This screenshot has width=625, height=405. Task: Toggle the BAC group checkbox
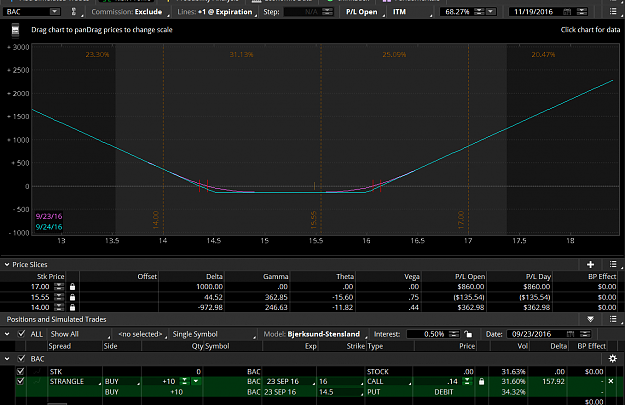coord(22,359)
